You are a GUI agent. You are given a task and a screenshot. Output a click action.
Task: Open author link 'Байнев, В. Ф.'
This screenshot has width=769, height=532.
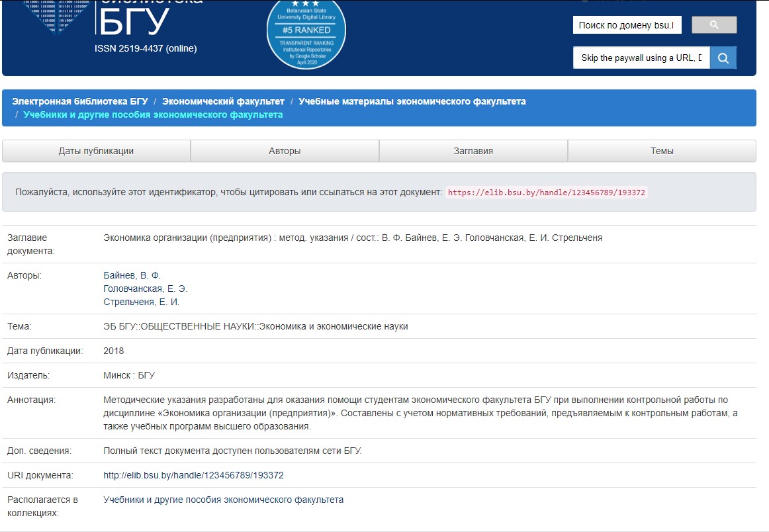132,275
